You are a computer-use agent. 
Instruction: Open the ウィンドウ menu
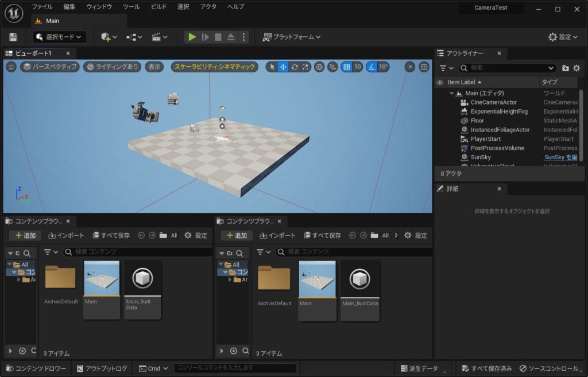tap(99, 7)
